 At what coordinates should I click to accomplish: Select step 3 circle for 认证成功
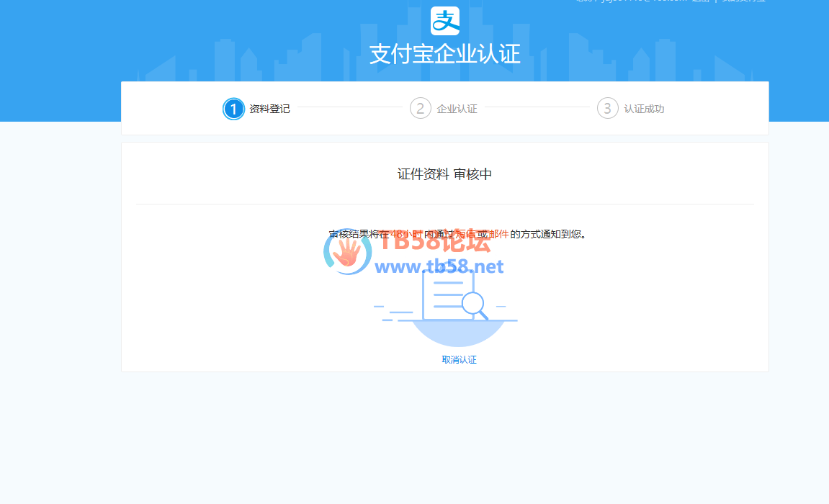(607, 108)
